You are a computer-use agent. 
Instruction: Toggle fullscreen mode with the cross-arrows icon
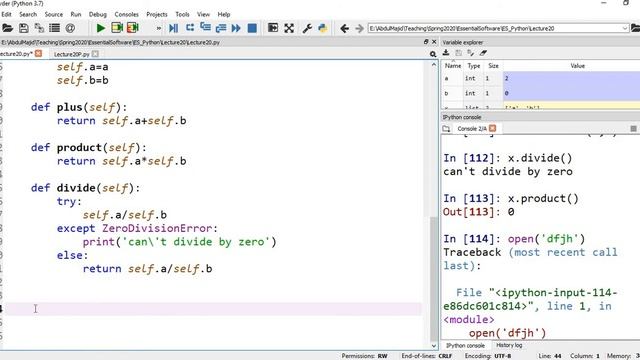(x=289, y=28)
